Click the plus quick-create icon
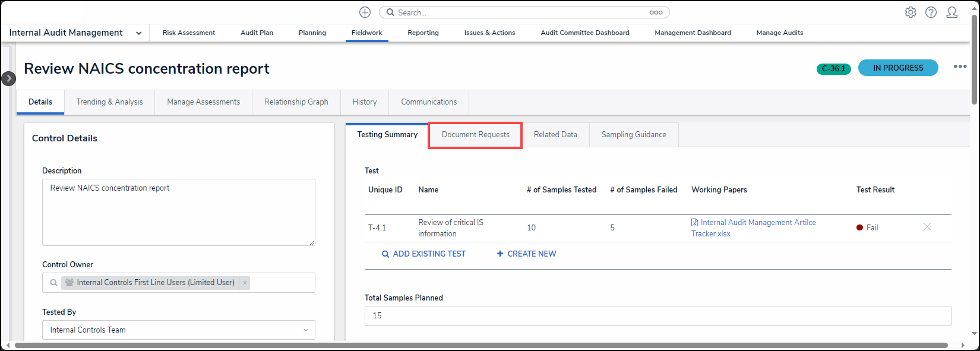Screen dimensions: 980x351 tap(365, 12)
